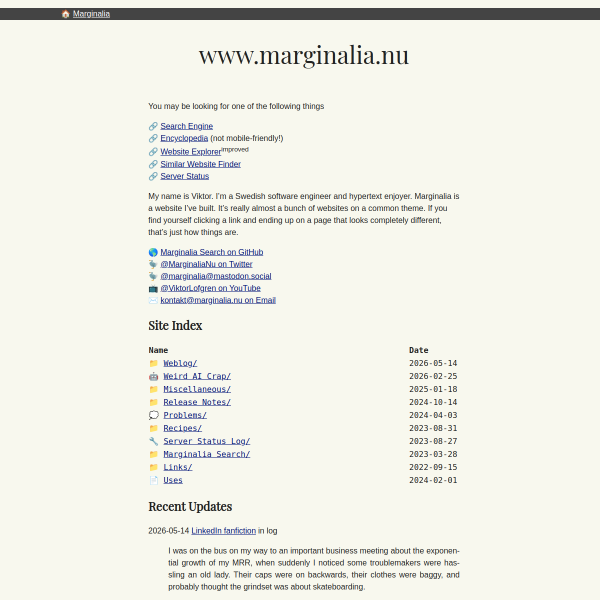Open Recipes/ directory
This screenshot has width=600, height=600.
coord(183,428)
